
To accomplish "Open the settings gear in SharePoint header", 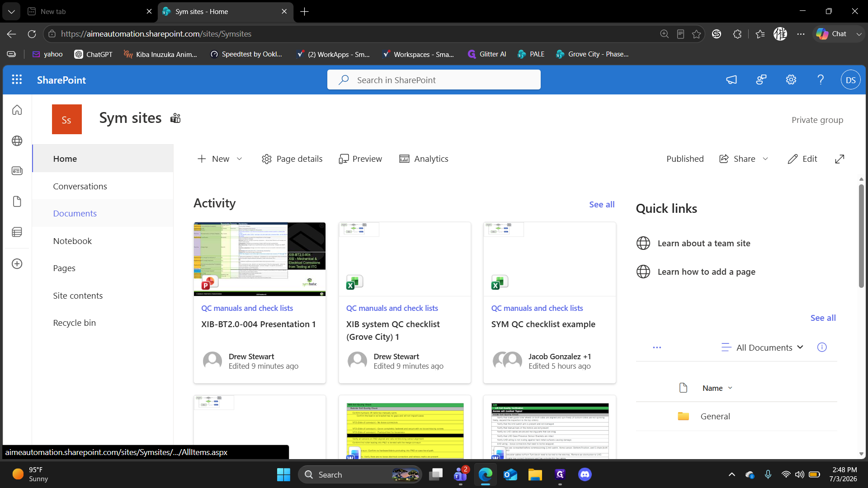I will (791, 80).
